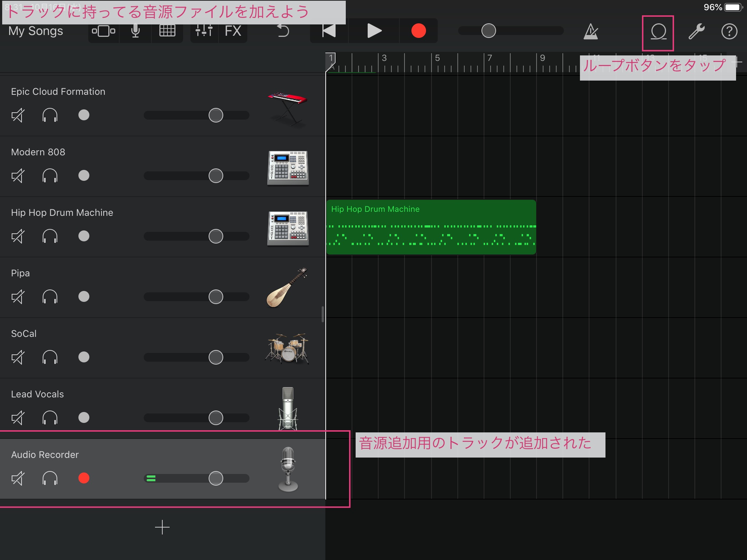Arm recording on the Lead Vocals track

point(84,418)
